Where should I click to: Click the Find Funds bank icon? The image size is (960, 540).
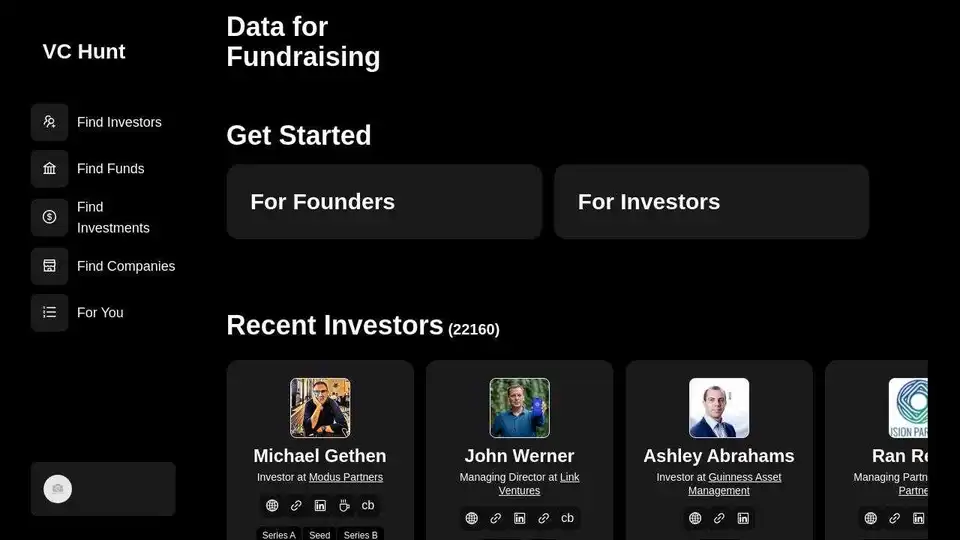tap(50, 168)
